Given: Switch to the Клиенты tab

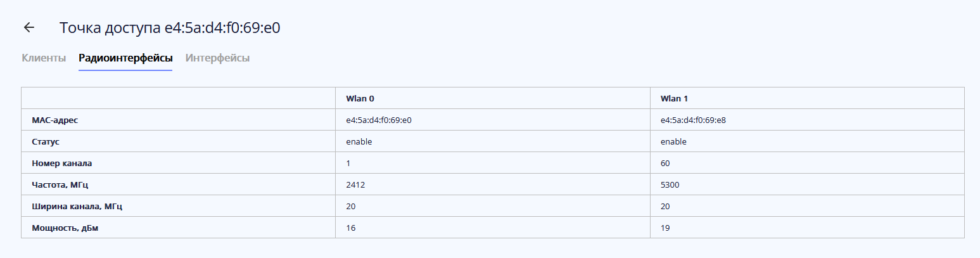Looking at the screenshot, I should (44, 58).
